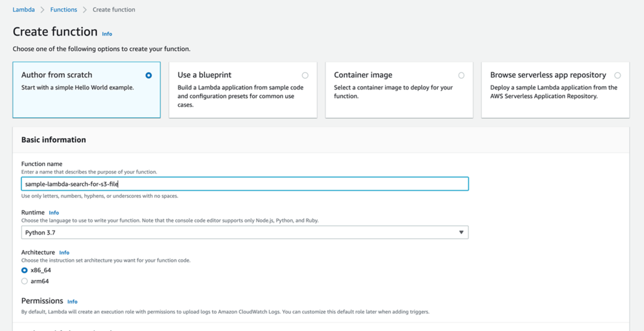Click the Create function breadcrumb text
Viewport: 644px width, 331px height.
pyautogui.click(x=113, y=9)
